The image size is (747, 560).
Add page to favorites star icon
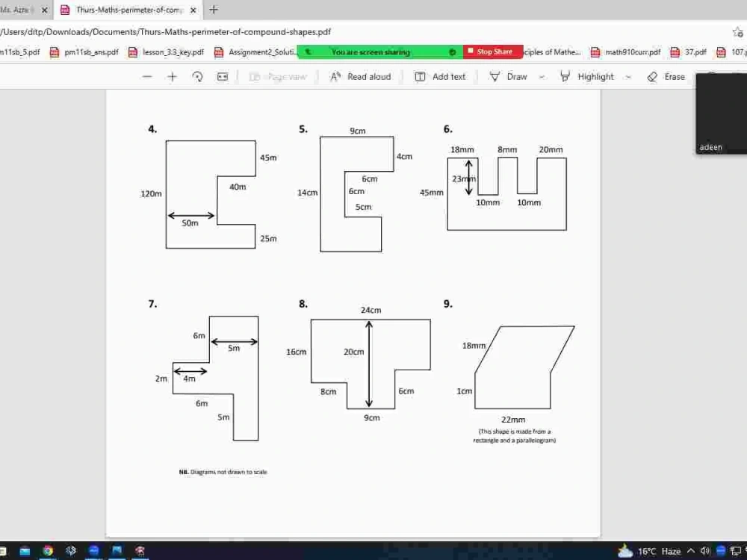click(737, 32)
